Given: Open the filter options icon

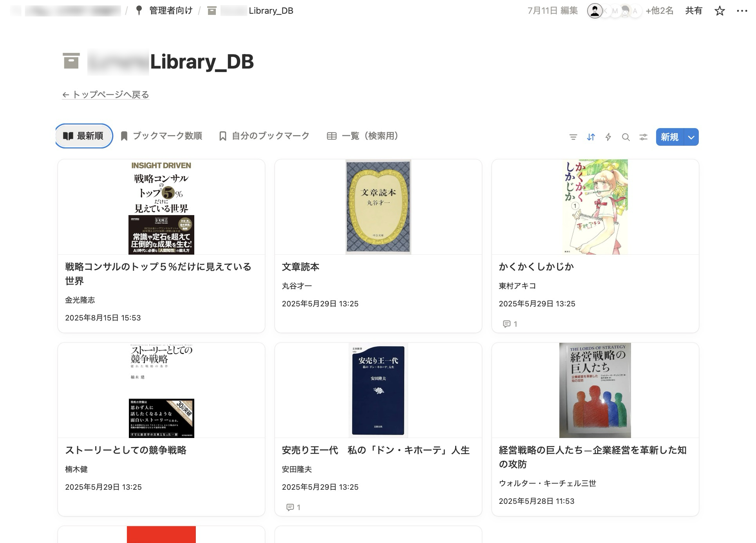Looking at the screenshot, I should 573,137.
